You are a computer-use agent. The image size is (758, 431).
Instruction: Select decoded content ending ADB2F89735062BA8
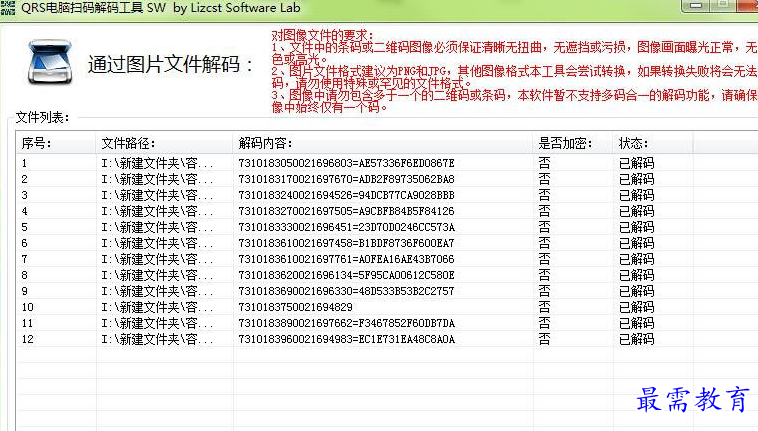(346, 179)
